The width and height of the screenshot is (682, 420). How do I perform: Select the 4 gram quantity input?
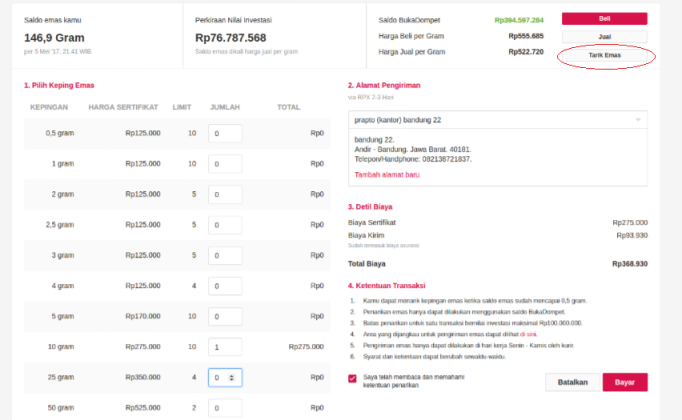pyautogui.click(x=224, y=286)
